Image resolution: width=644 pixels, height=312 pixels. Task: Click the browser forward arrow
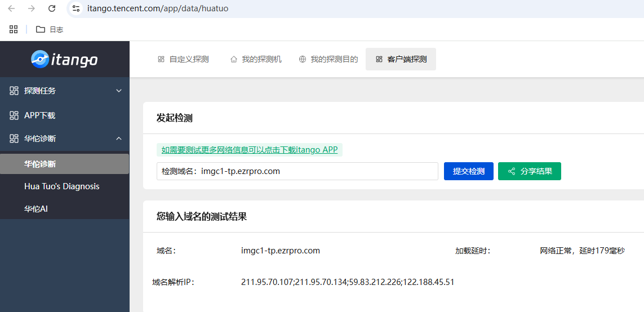point(32,8)
